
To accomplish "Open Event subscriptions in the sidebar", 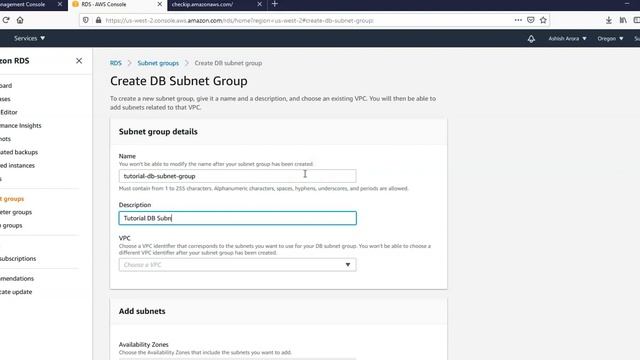I will click(18, 259).
